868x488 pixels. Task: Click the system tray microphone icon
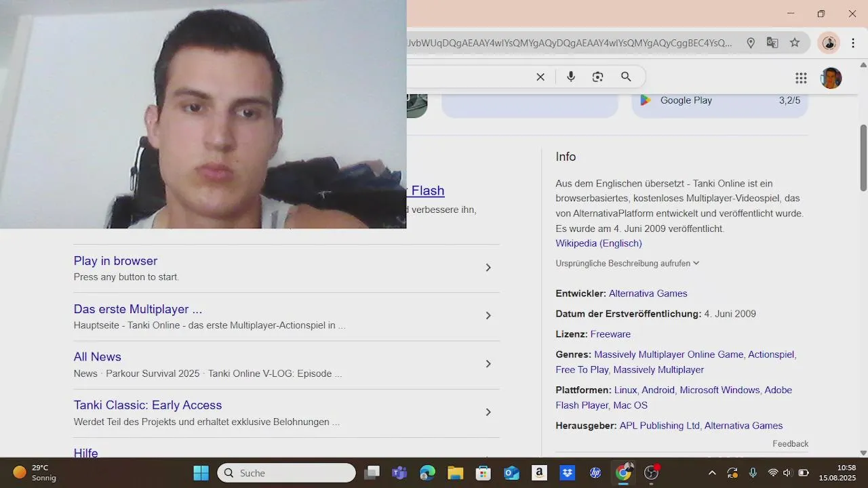[x=753, y=472]
